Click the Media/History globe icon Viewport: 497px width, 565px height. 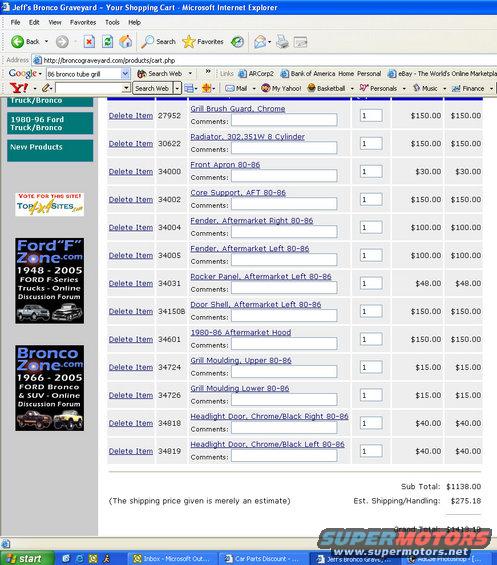click(237, 42)
